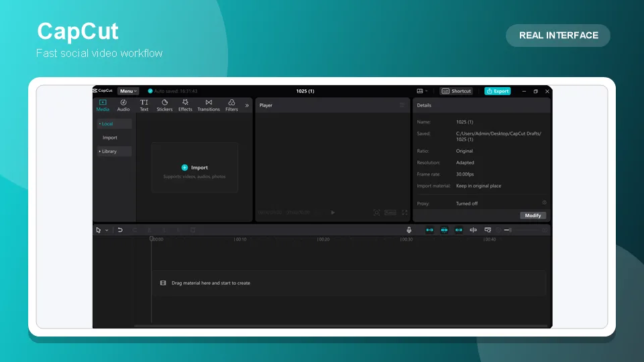Click the 30.00fps frame rate value

point(464,174)
